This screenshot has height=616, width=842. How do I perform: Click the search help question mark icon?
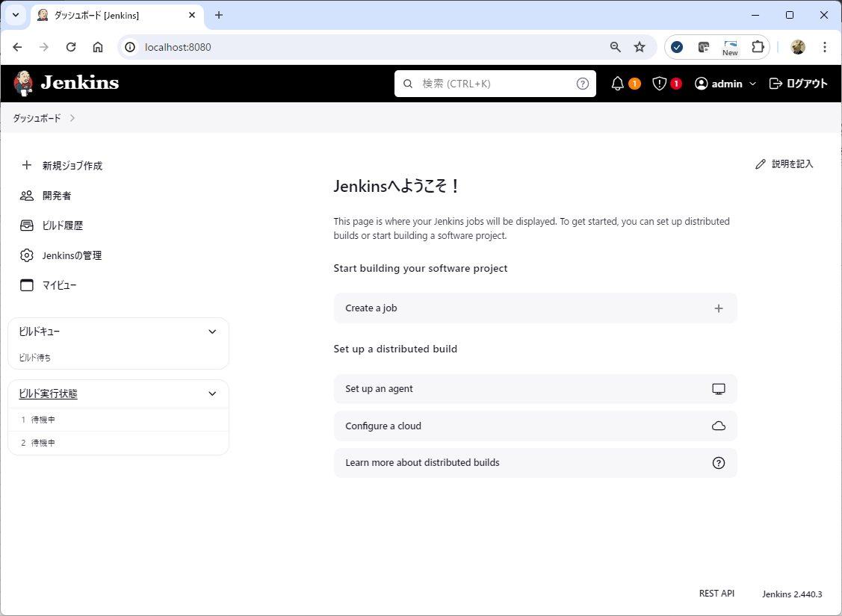583,84
